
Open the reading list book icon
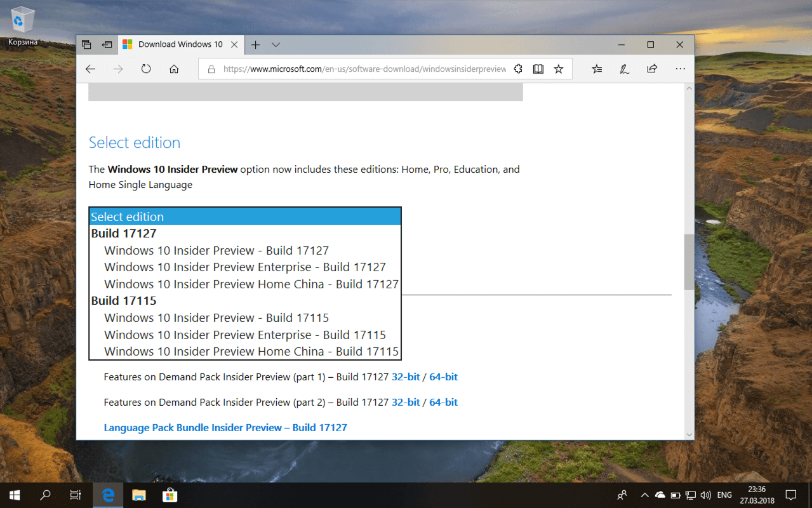538,69
